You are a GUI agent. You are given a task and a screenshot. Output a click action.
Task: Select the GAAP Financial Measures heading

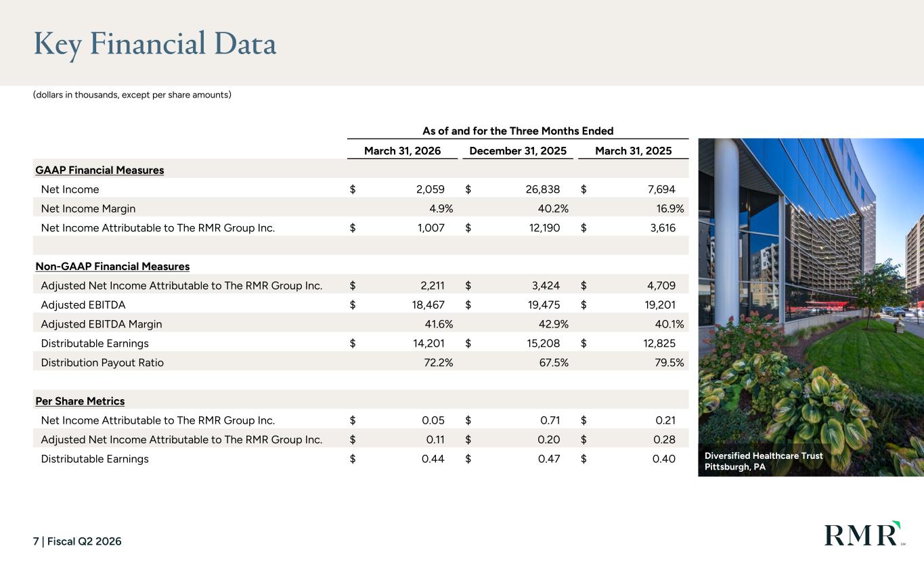[x=100, y=170]
